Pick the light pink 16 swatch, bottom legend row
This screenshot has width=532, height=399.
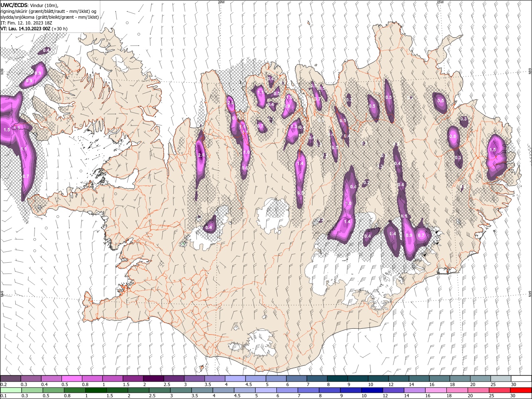point(435,390)
